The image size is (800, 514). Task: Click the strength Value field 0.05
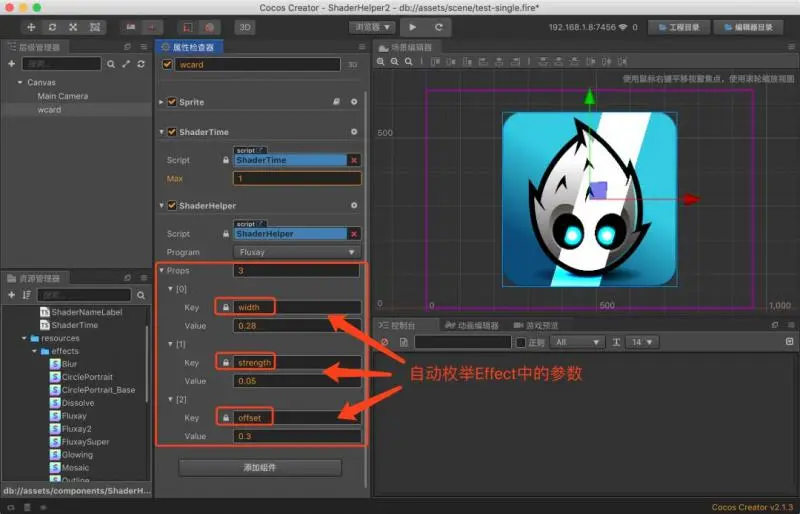pos(297,381)
